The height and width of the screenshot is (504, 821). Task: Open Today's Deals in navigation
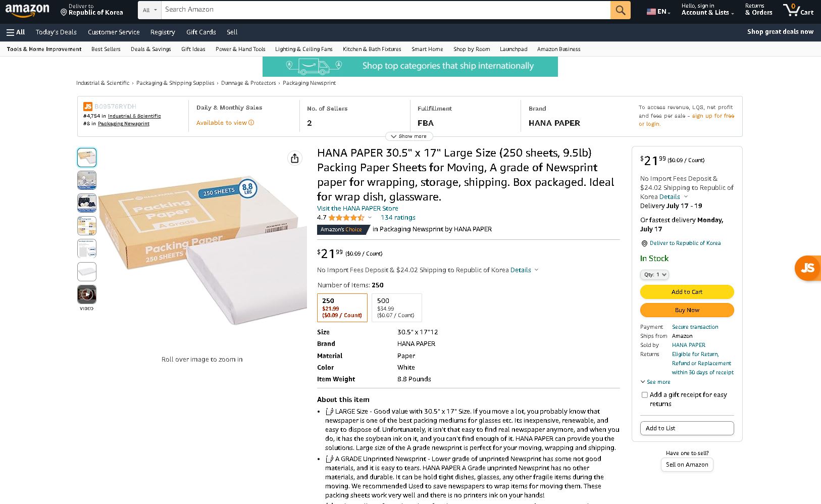coord(56,32)
